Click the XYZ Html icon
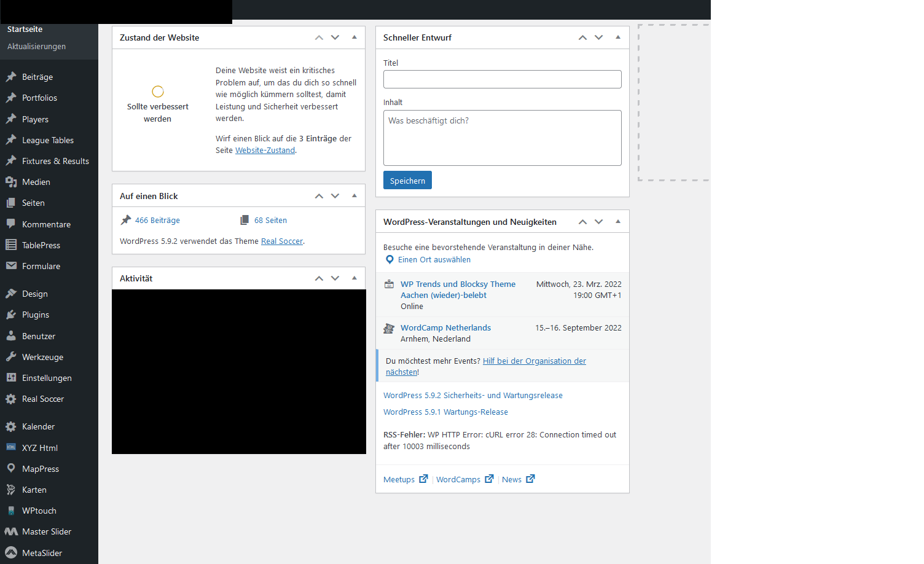 pos(11,447)
